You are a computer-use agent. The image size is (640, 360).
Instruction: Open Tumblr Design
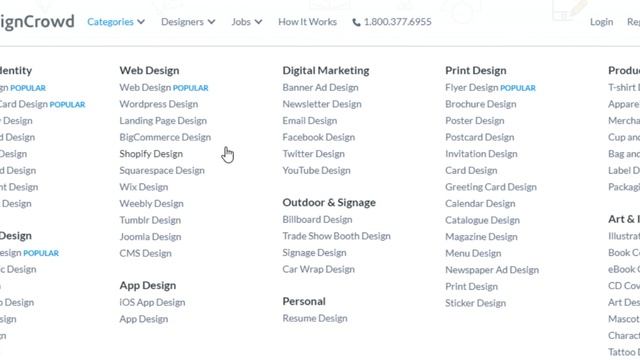pyautogui.click(x=150, y=220)
